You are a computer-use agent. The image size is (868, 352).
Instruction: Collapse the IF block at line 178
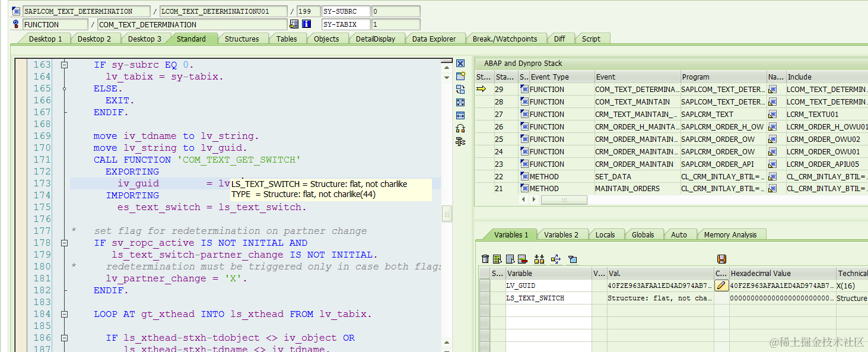[65, 243]
